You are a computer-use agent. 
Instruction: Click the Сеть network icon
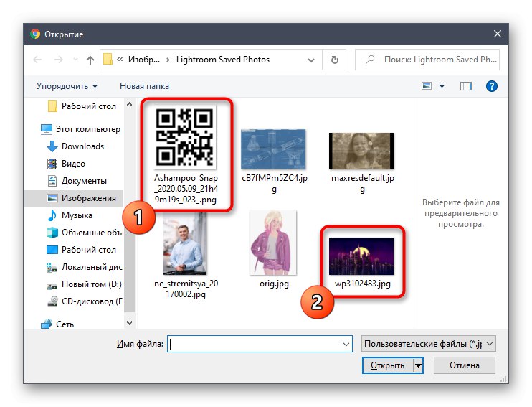coord(46,324)
